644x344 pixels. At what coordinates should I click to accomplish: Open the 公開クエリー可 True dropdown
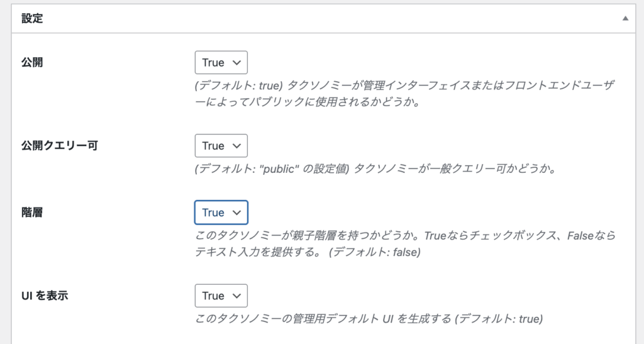tap(221, 146)
